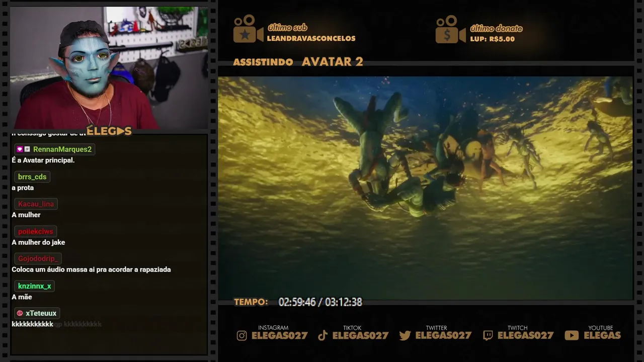
Task: Open chat user Kacau_lina
Action: (x=36, y=204)
